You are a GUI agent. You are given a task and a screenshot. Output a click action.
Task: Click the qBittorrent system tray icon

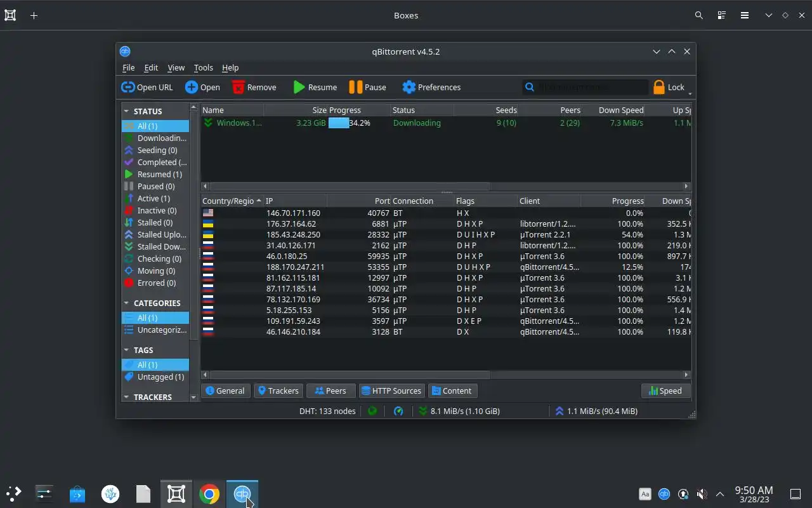pyautogui.click(x=664, y=493)
